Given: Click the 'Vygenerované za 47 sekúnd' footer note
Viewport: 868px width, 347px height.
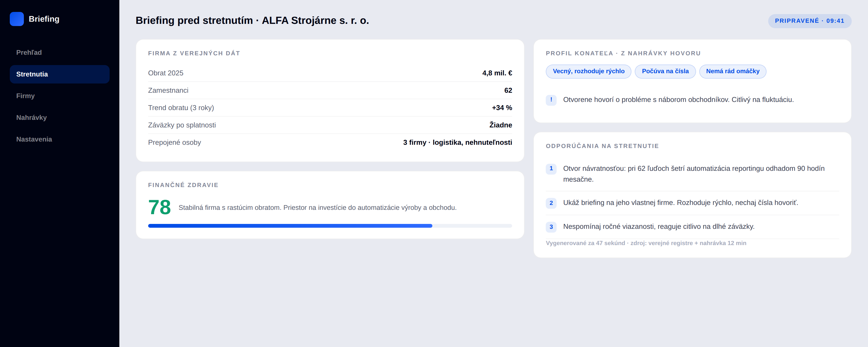Looking at the screenshot, I should coord(646,243).
